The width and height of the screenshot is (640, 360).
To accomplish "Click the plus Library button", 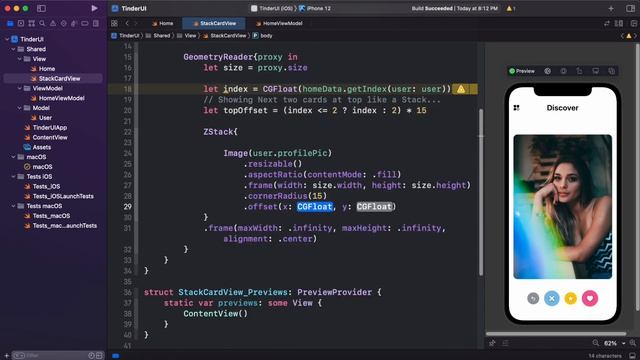I will click(x=611, y=8).
